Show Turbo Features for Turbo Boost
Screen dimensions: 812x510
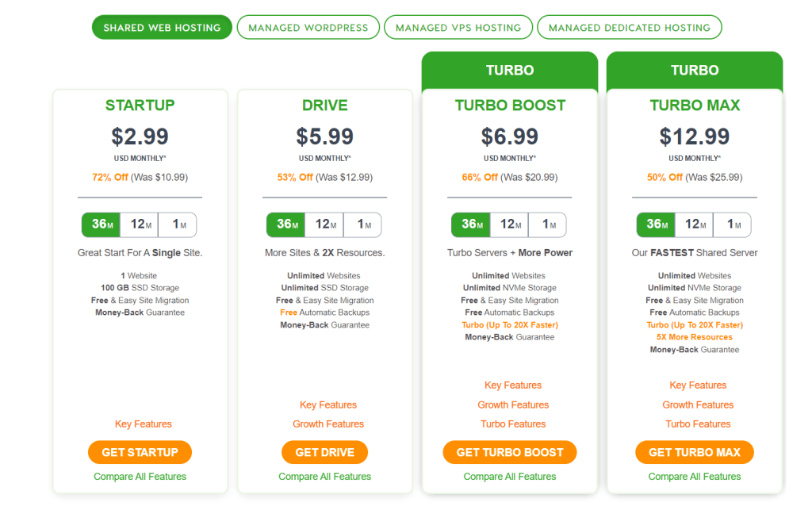tap(513, 424)
